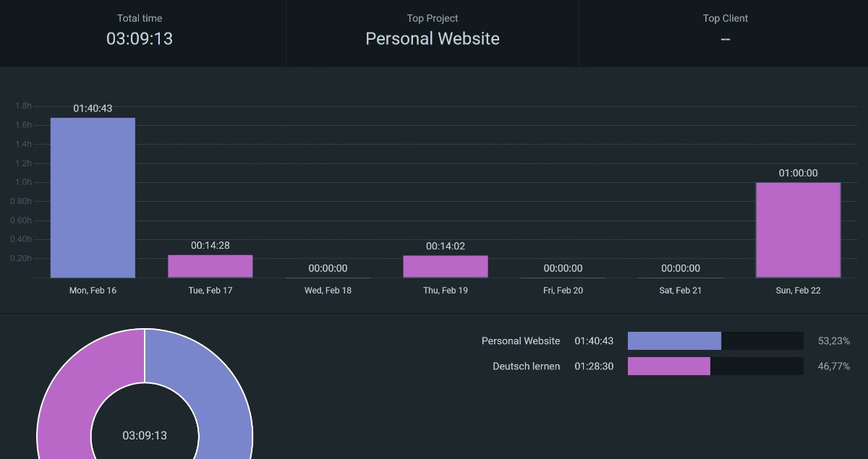This screenshot has height=459, width=868.
Task: Click the Deutsch lernen purple progress bar
Action: [x=669, y=366]
